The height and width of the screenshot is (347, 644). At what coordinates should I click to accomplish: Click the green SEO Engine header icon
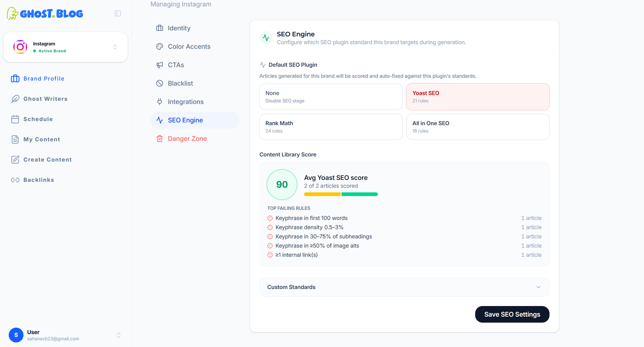point(266,38)
